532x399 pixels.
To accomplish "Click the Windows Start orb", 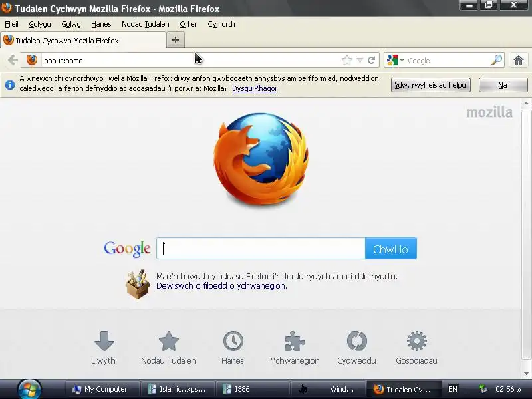I will point(29,390).
